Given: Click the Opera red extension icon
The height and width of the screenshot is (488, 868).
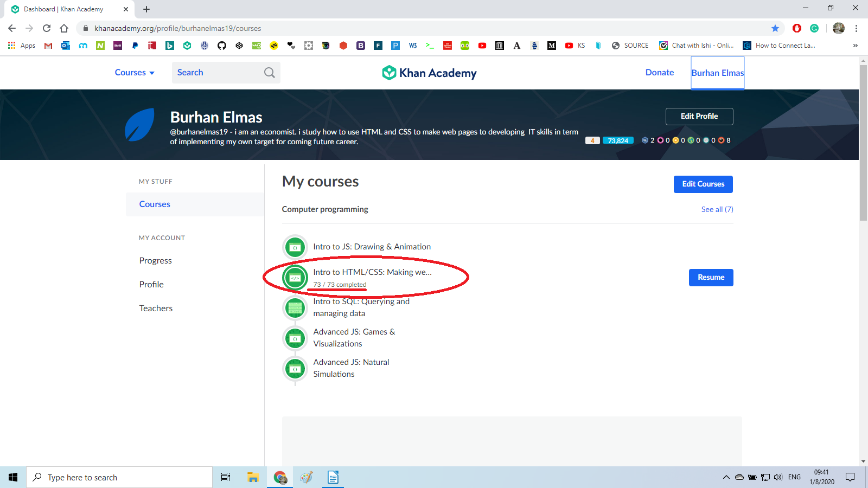Looking at the screenshot, I should click(x=797, y=28).
